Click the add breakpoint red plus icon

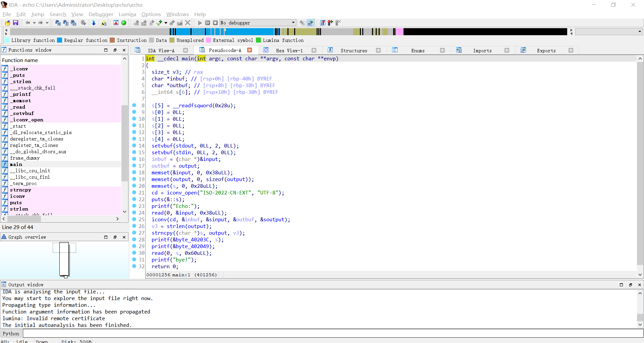coord(330,23)
